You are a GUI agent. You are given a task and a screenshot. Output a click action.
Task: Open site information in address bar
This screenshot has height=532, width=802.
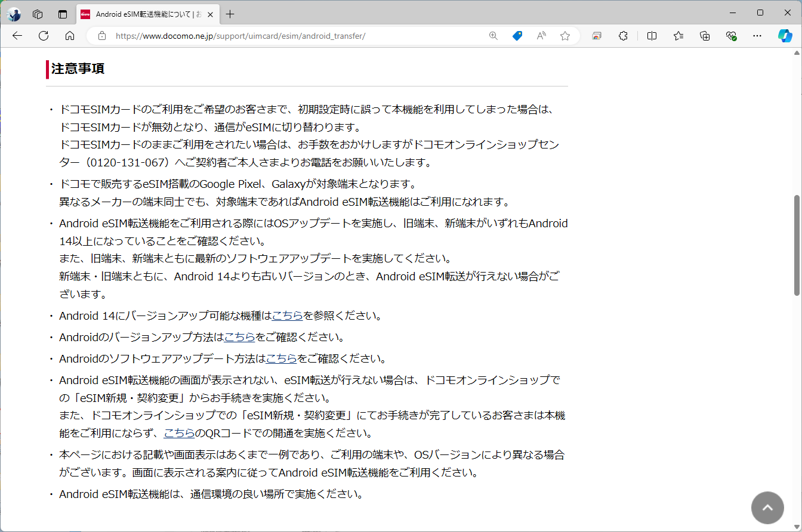(x=101, y=36)
